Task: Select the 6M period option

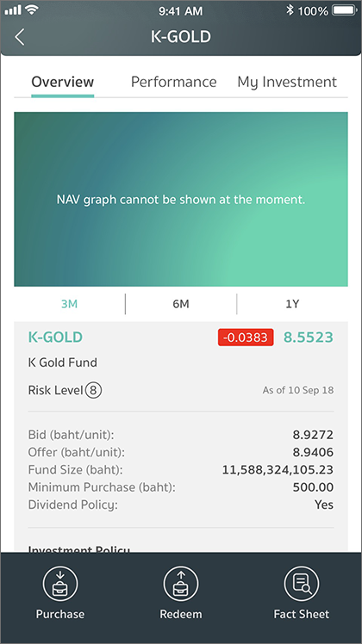Action: [181, 304]
